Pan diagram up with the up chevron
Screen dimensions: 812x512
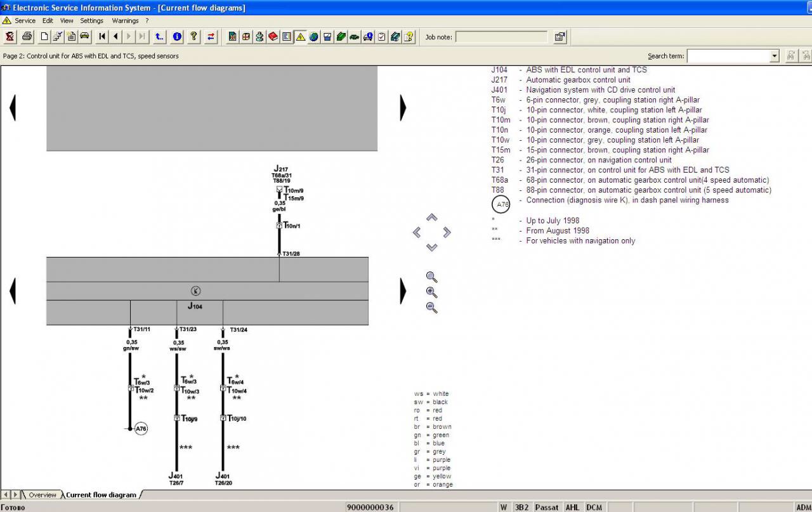(431, 218)
